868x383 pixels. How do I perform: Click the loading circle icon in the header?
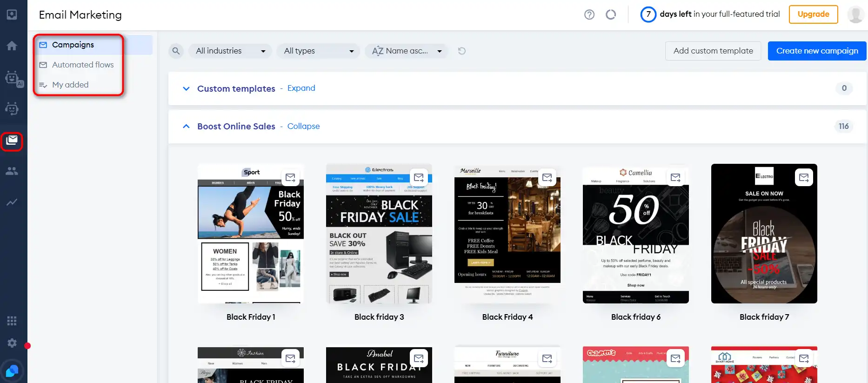[611, 14]
